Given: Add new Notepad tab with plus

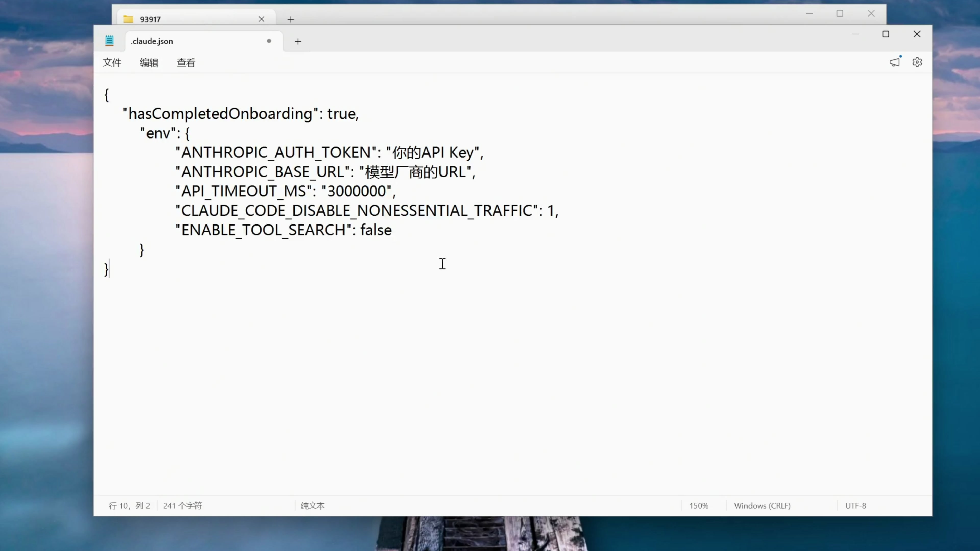Looking at the screenshot, I should (x=298, y=41).
